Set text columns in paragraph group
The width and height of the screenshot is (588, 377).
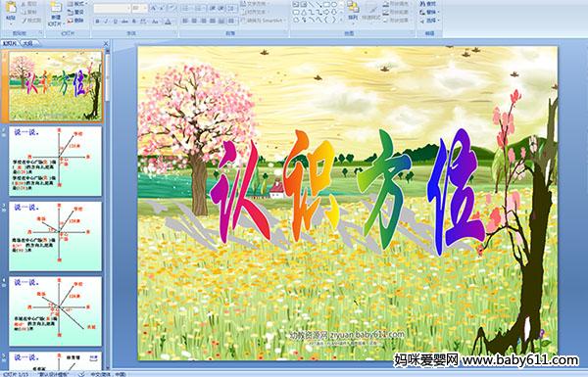coord(231,21)
